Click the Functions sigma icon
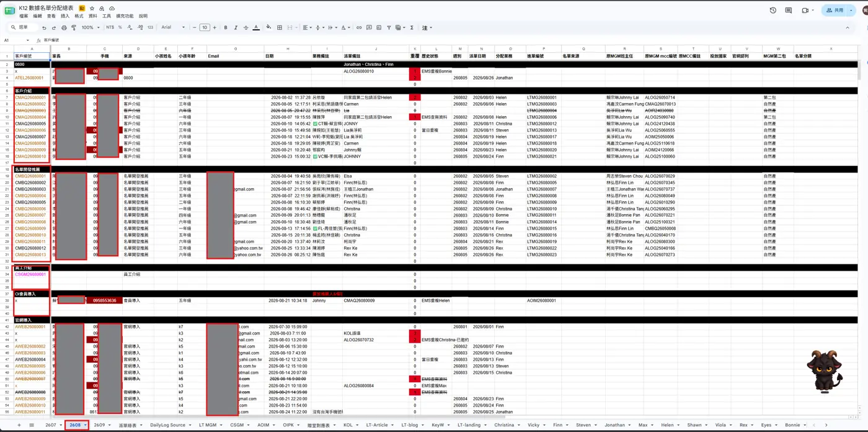The image size is (868, 432). click(412, 27)
